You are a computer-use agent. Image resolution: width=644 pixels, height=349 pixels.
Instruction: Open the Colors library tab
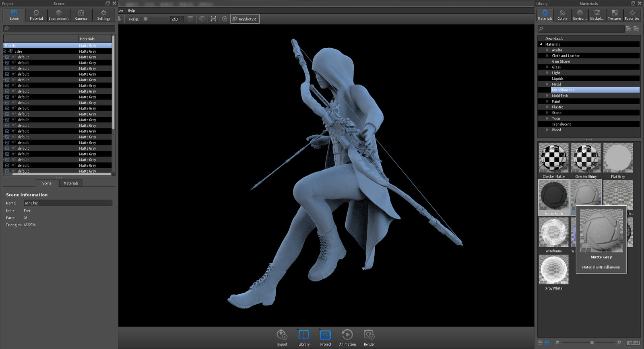[x=562, y=15]
